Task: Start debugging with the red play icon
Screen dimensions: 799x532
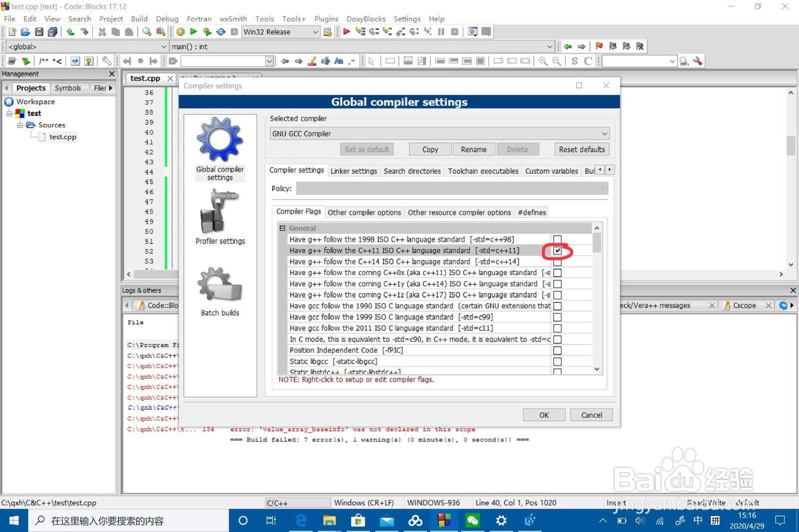Action: tap(347, 32)
